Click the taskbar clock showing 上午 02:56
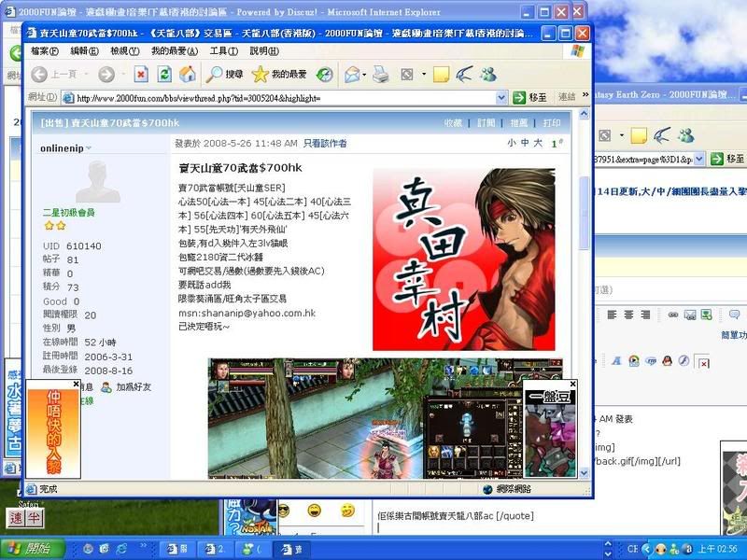747x560 pixels. tap(718, 549)
